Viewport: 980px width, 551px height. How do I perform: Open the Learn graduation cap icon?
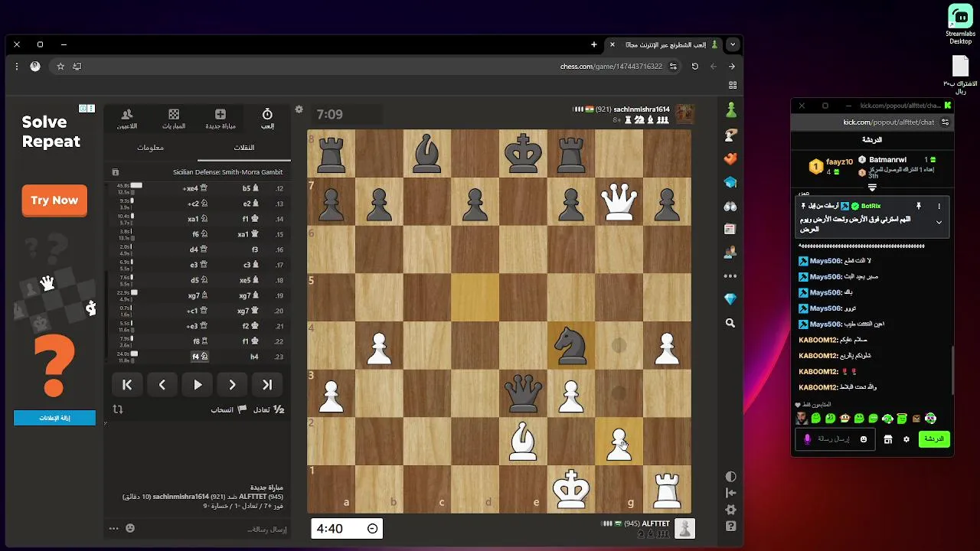730,182
